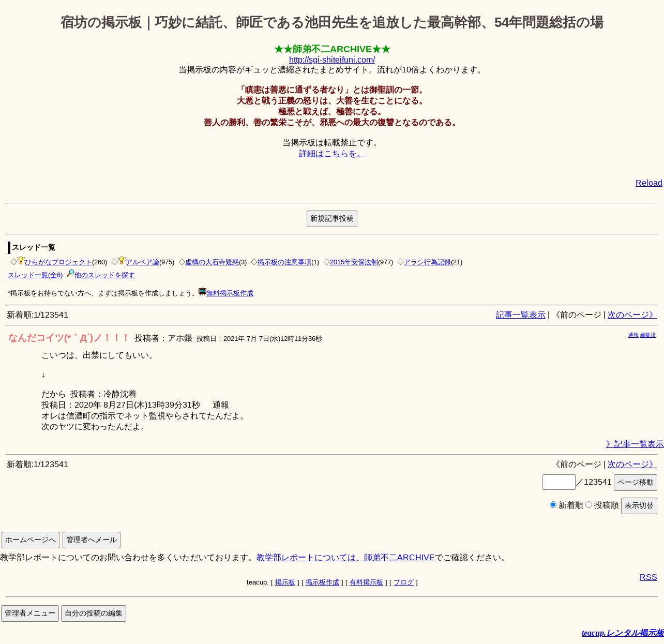Click the 管理者メニュー button

click(x=30, y=613)
